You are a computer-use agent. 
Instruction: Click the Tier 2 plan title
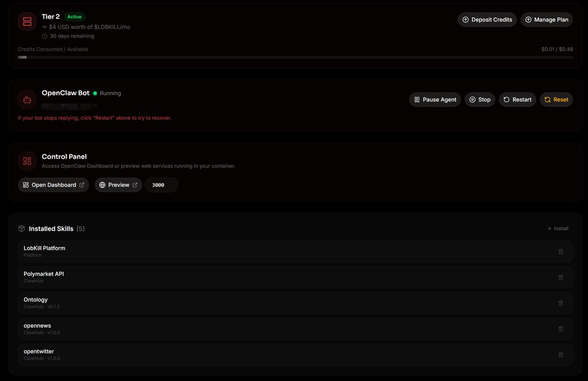(x=50, y=17)
